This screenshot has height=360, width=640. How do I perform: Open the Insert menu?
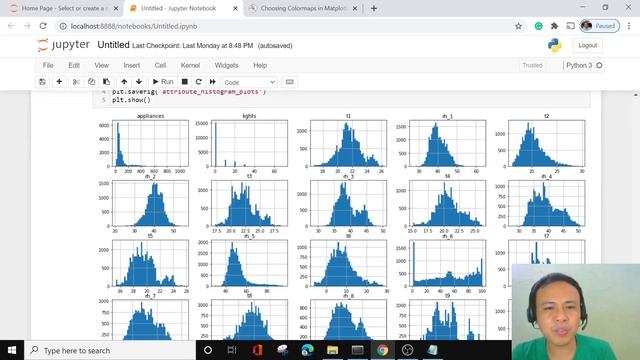[x=131, y=65]
